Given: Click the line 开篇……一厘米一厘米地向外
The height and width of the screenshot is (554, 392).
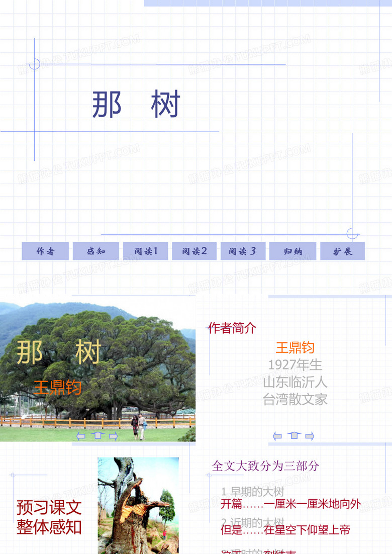Looking at the screenshot, I should coord(290,503).
